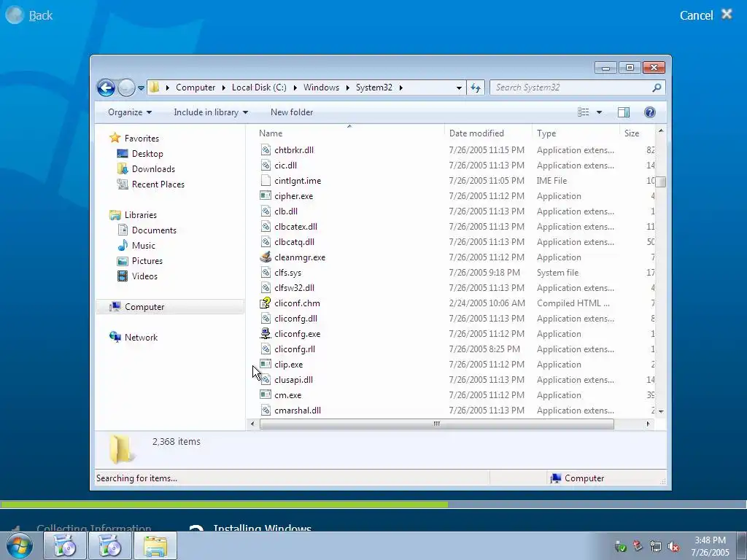
Task: Expand the arrow after Local Disk (C:) breadcrumb
Action: point(295,87)
